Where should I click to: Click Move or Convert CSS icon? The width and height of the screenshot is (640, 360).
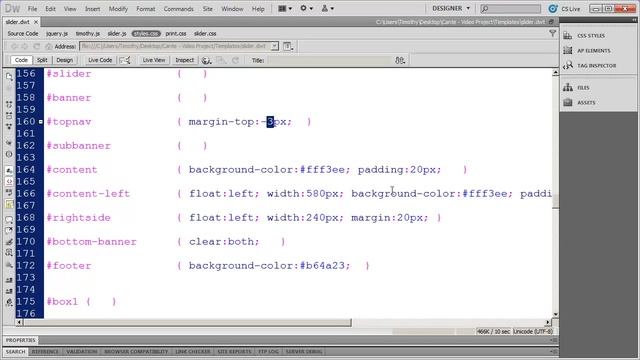(9, 265)
